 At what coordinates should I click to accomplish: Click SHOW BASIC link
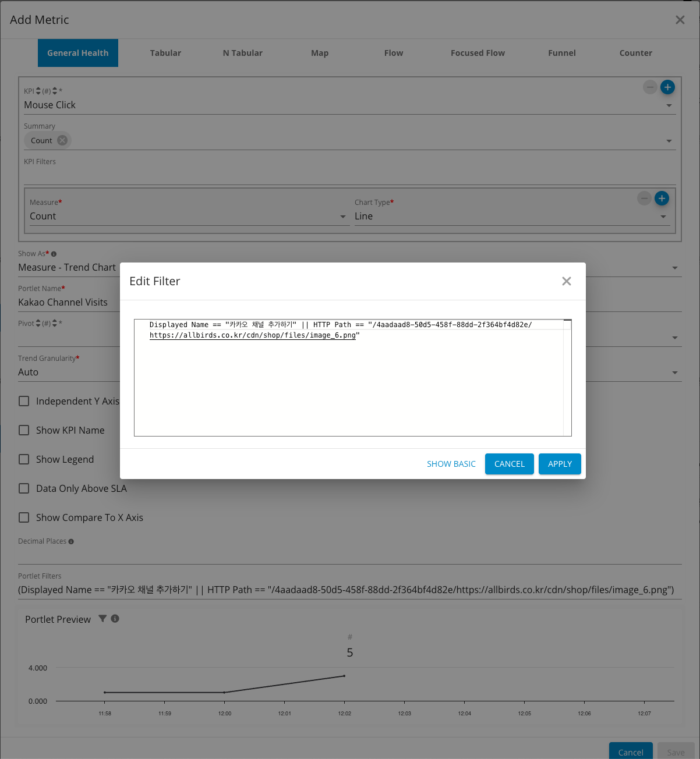[451, 464]
